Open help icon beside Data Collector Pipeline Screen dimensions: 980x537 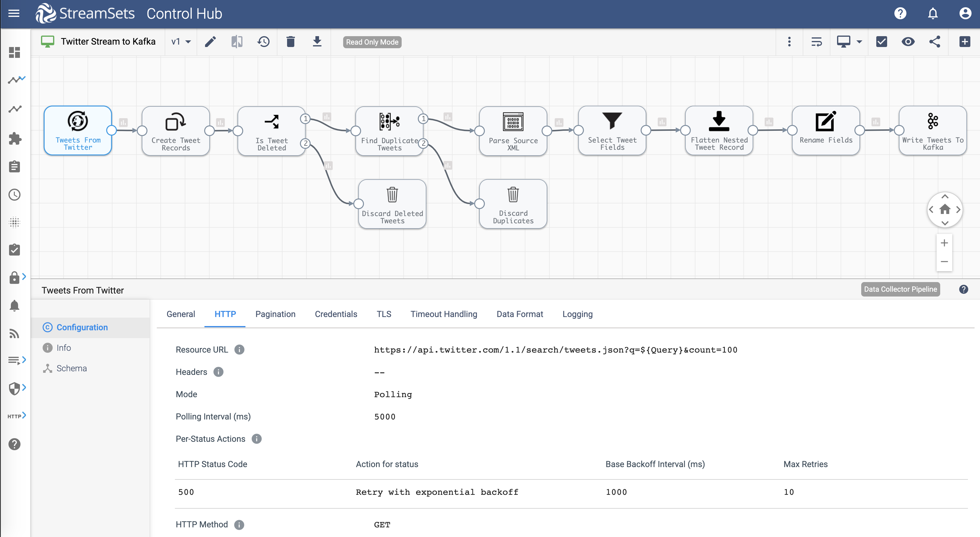tap(963, 289)
